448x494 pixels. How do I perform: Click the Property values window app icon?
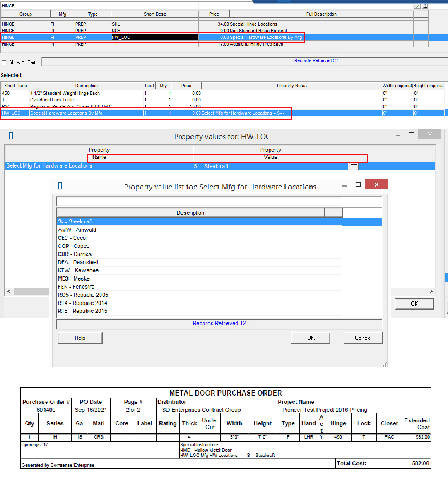point(11,136)
